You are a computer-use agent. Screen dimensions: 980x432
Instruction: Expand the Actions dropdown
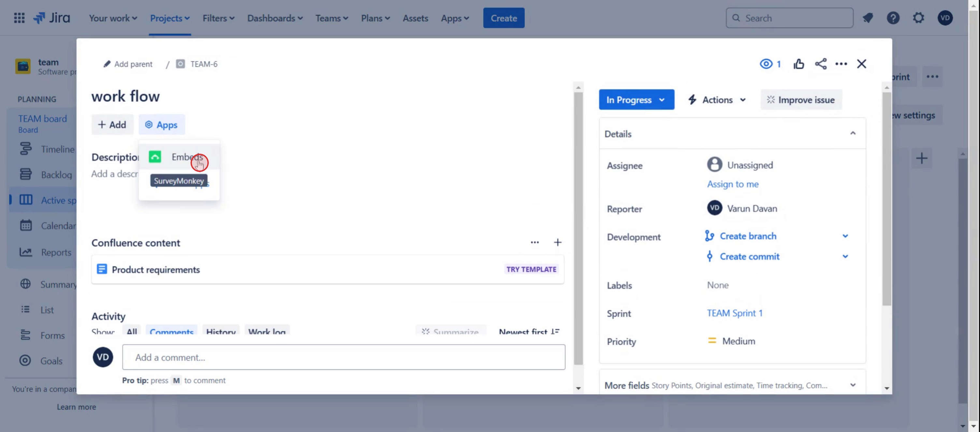717,100
